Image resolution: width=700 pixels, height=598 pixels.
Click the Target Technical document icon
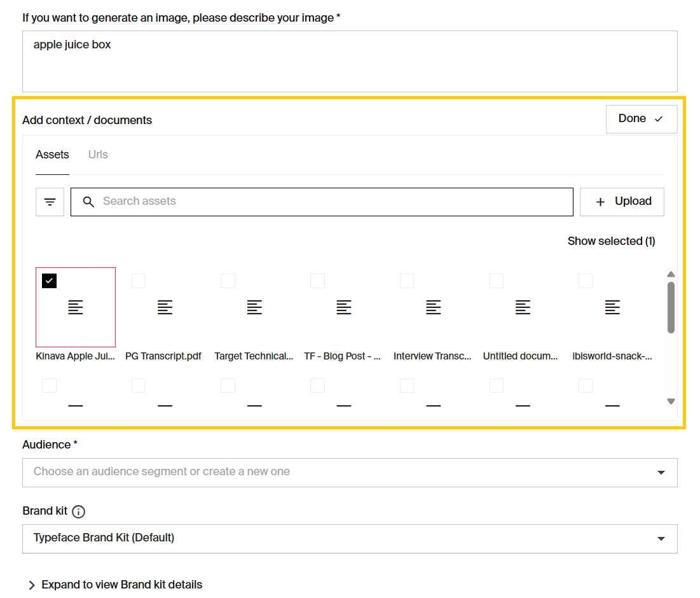coord(254,307)
